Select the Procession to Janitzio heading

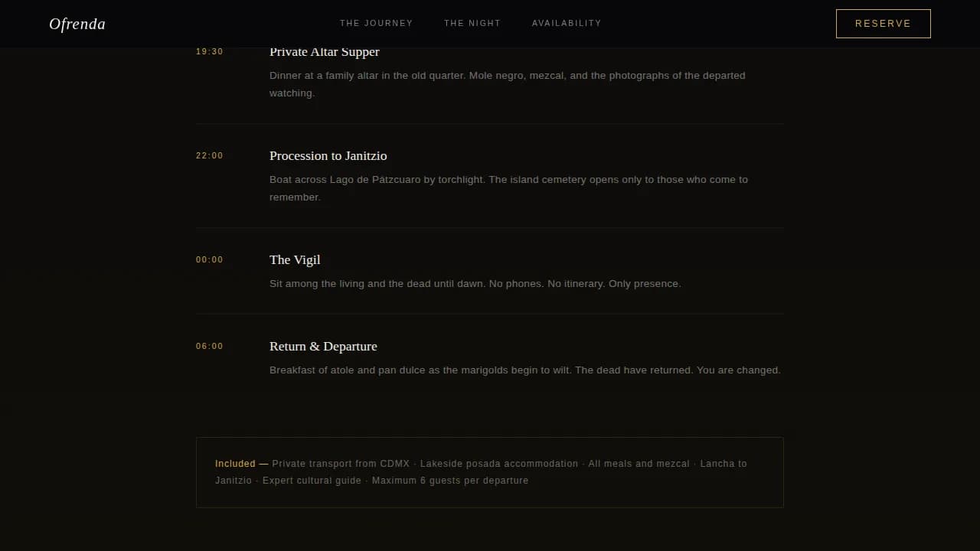[328, 156]
